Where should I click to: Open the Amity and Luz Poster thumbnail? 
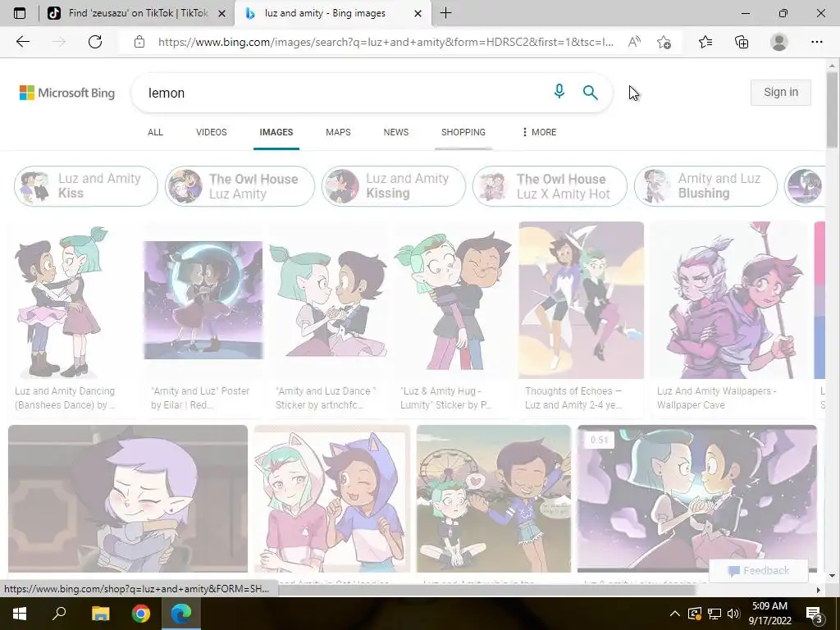[203, 300]
